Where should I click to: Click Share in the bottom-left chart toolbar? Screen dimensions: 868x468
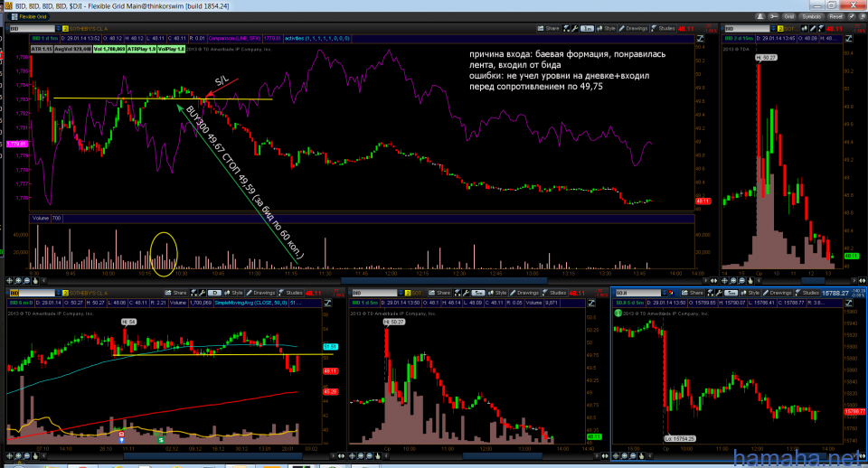(176, 293)
